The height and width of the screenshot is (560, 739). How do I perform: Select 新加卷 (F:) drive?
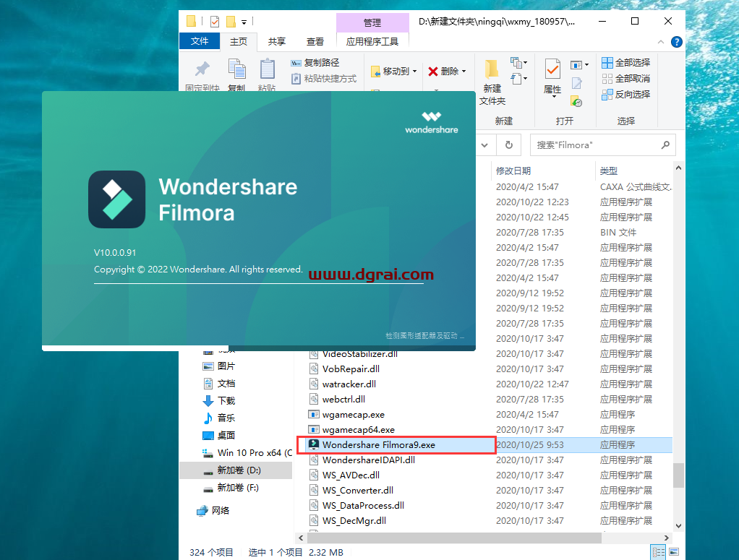(x=231, y=488)
